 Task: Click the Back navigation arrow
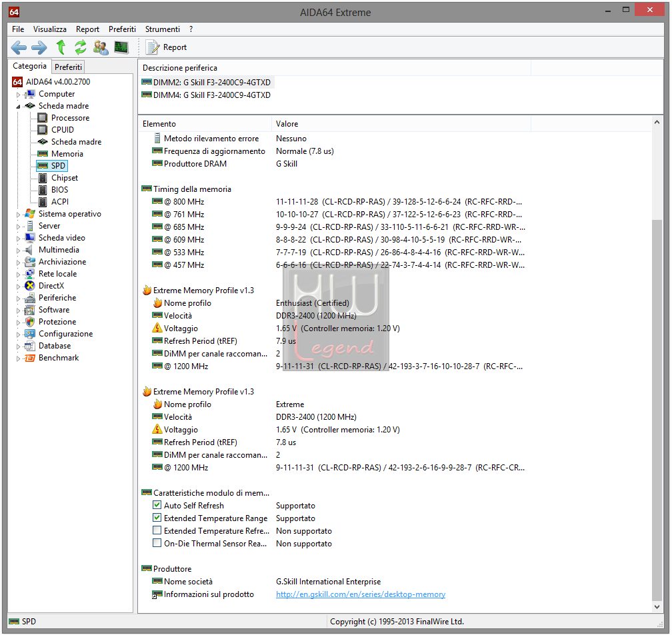click(19, 47)
